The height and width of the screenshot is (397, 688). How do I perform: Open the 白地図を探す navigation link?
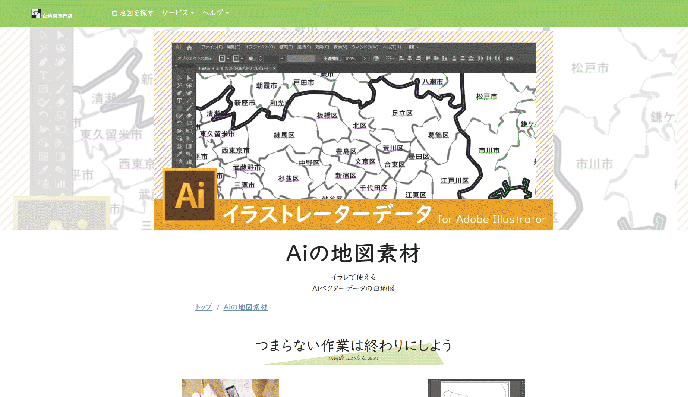click(132, 13)
